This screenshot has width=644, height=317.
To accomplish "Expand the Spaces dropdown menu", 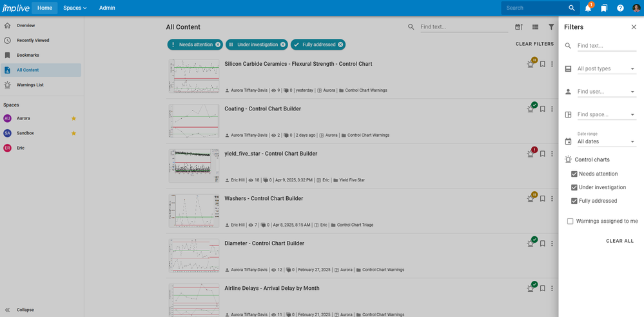I will click(x=75, y=8).
